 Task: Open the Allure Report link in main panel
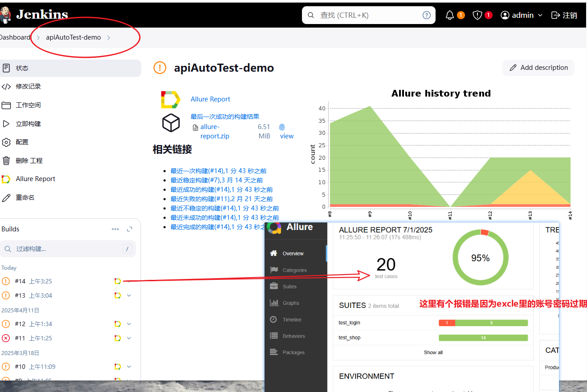click(210, 99)
